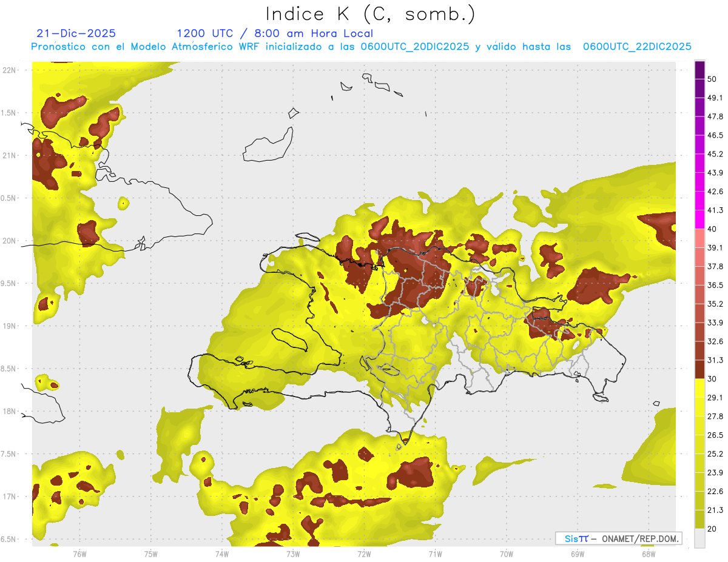Click the "ONAMET/REP.DOM." credit box
Viewport: 728px width, 562px height.
coord(618,538)
